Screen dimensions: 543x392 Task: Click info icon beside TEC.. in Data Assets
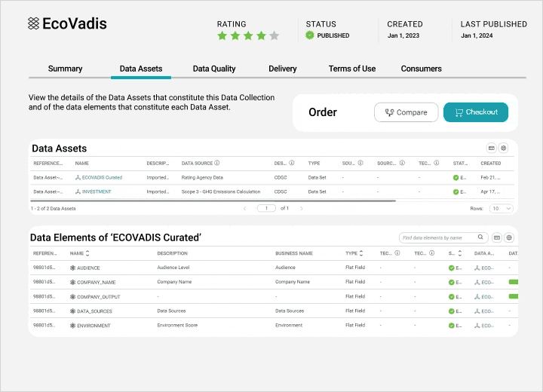[437, 163]
